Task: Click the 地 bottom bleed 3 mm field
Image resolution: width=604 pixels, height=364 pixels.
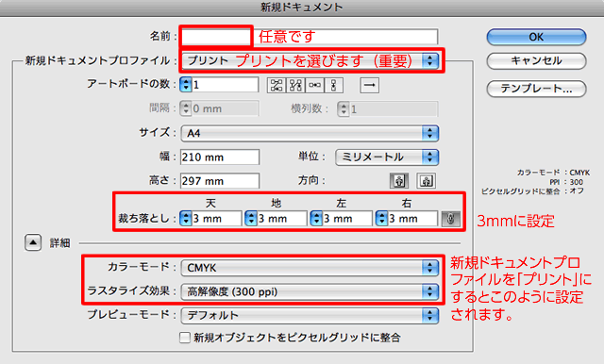Action: pyautogui.click(x=282, y=219)
